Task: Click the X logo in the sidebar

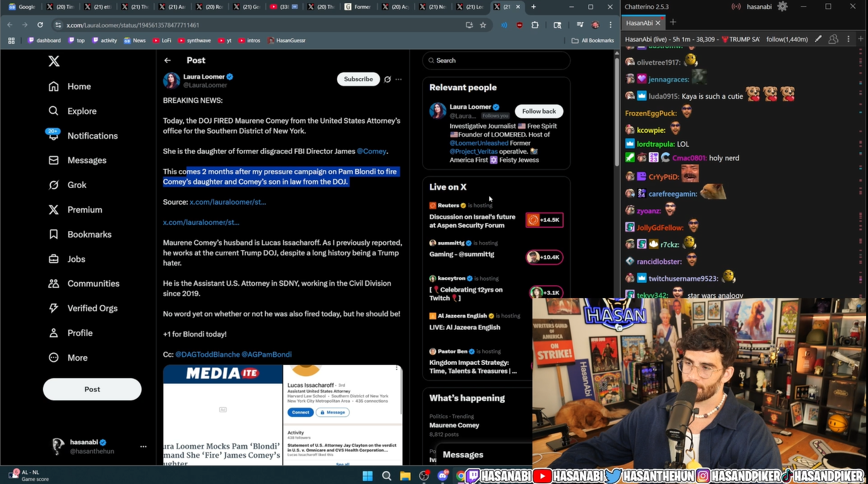Action: point(54,61)
